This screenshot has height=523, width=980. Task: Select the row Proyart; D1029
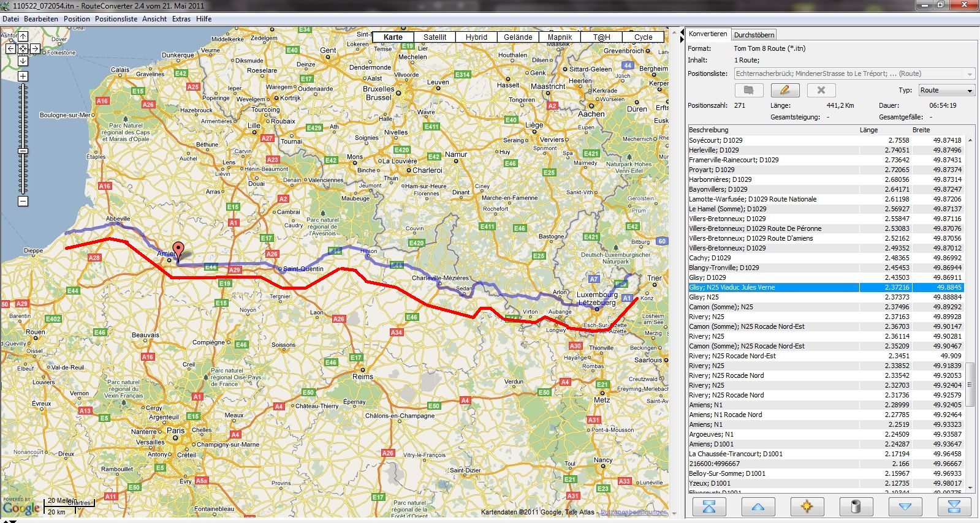tap(826, 170)
